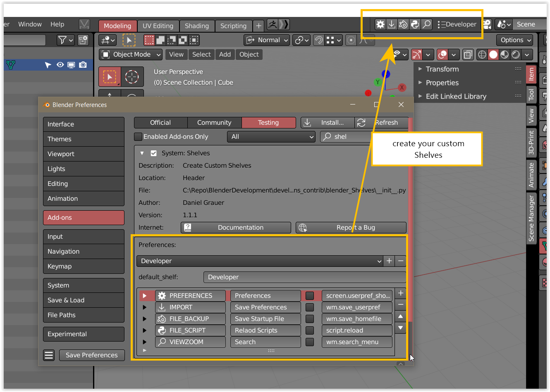Switch to the UV Editing workspace tab
550x392 pixels.
tap(158, 26)
